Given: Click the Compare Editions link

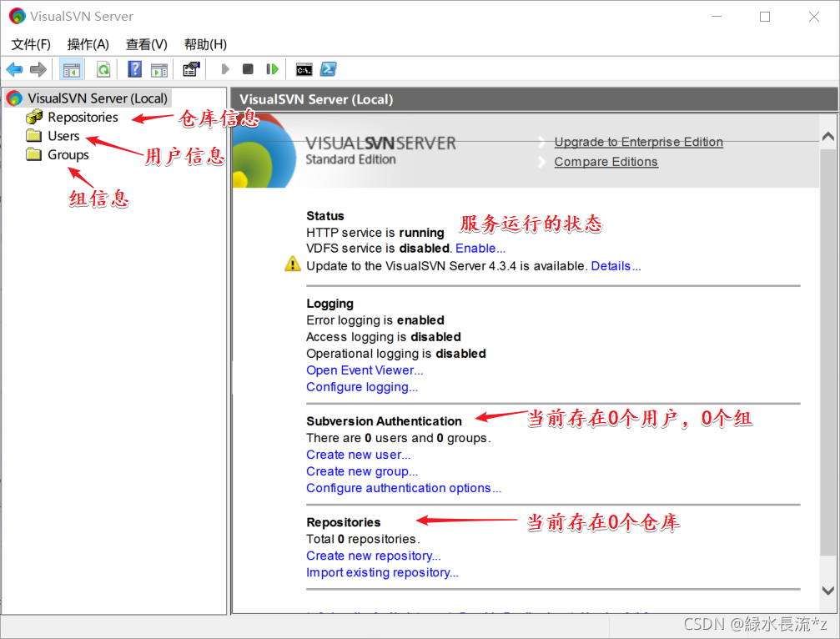Looking at the screenshot, I should [x=606, y=162].
